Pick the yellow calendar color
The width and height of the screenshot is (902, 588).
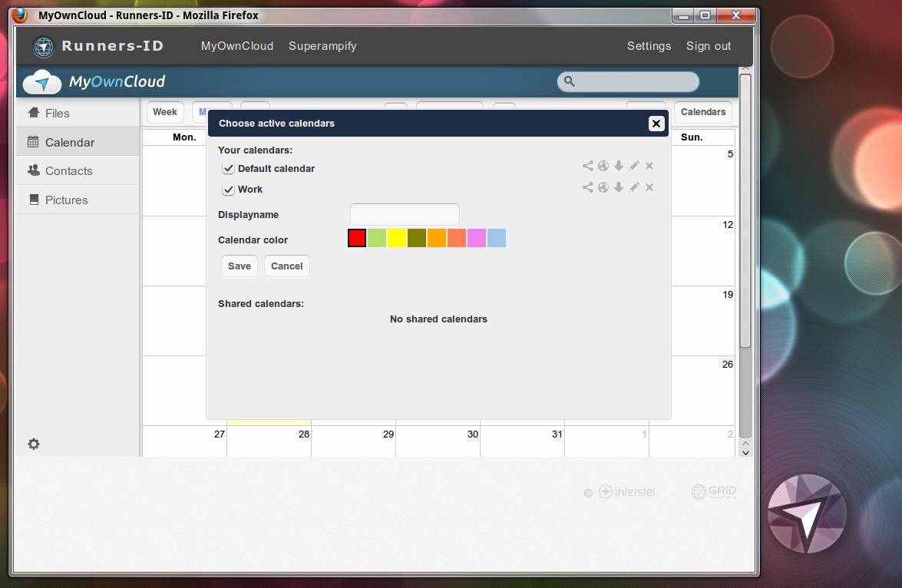397,238
